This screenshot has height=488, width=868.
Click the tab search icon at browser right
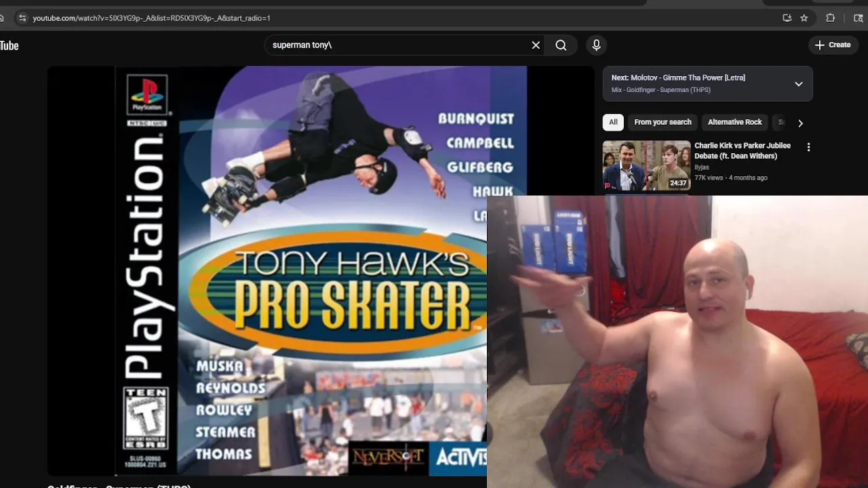pyautogui.click(x=858, y=18)
